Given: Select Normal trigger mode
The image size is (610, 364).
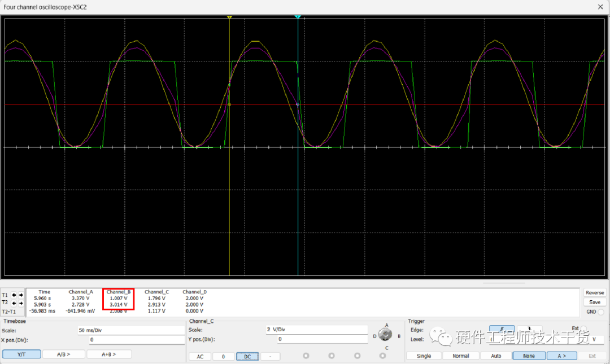Looking at the screenshot, I should click(x=461, y=356).
